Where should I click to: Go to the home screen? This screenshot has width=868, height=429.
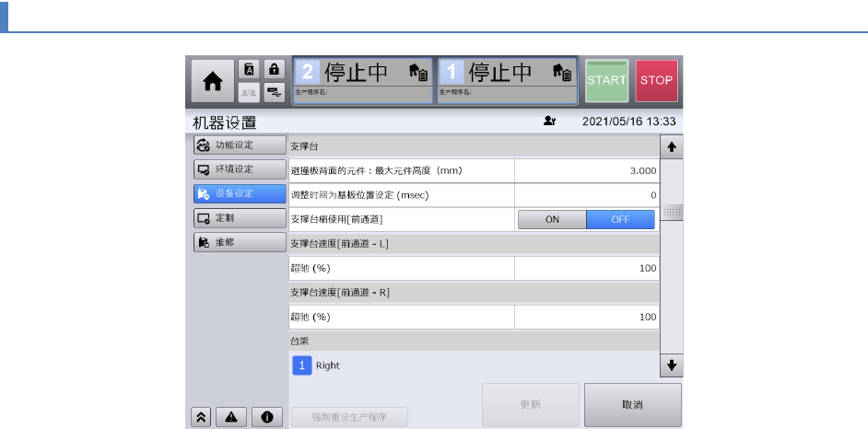213,81
